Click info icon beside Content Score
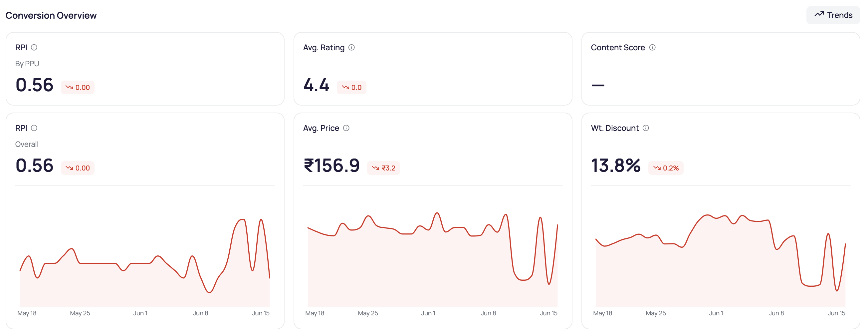 pos(652,48)
